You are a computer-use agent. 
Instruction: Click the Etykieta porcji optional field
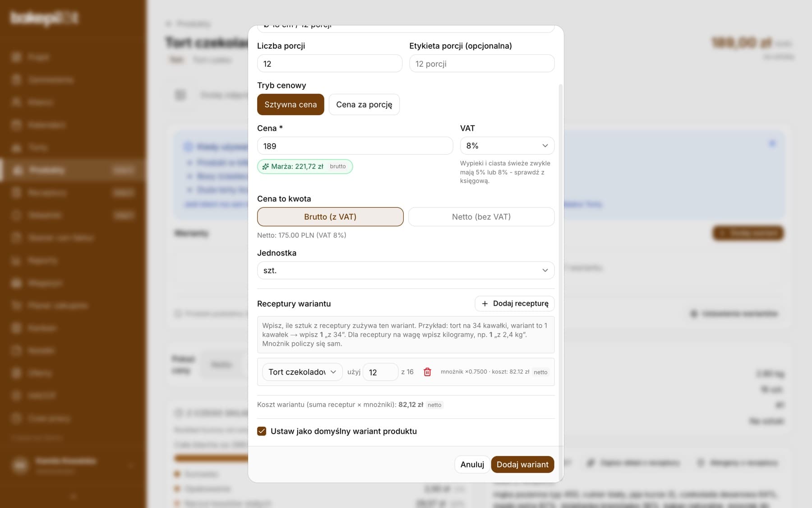click(x=482, y=64)
